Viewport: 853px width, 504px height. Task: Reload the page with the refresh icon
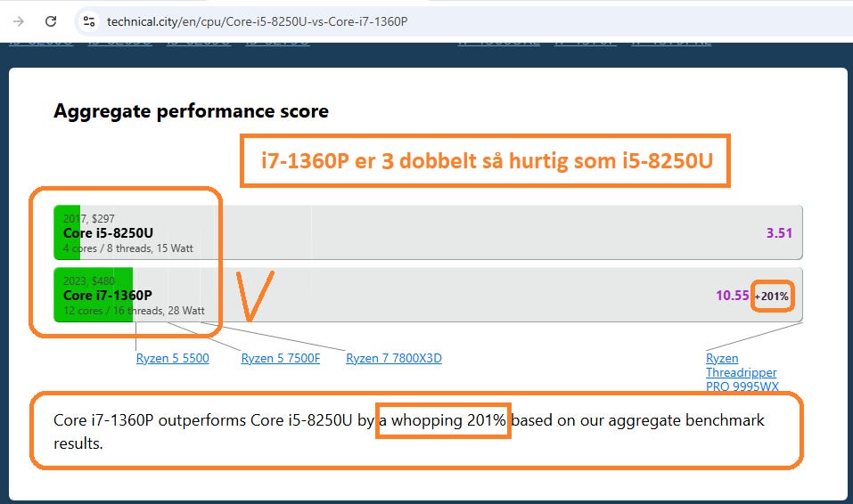pos(51,21)
